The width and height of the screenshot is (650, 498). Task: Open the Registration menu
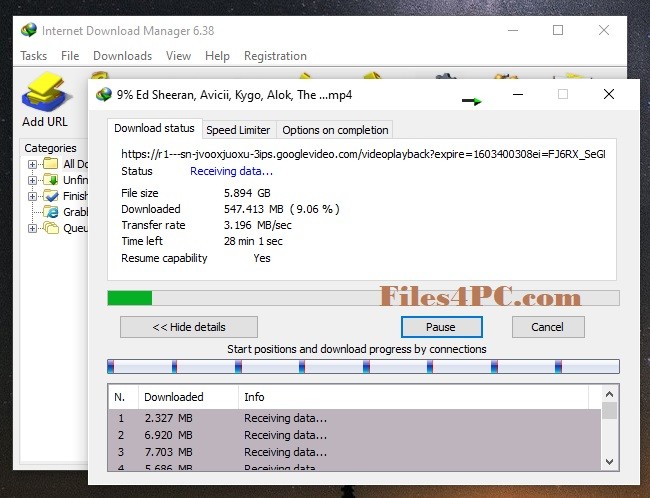pyautogui.click(x=275, y=56)
